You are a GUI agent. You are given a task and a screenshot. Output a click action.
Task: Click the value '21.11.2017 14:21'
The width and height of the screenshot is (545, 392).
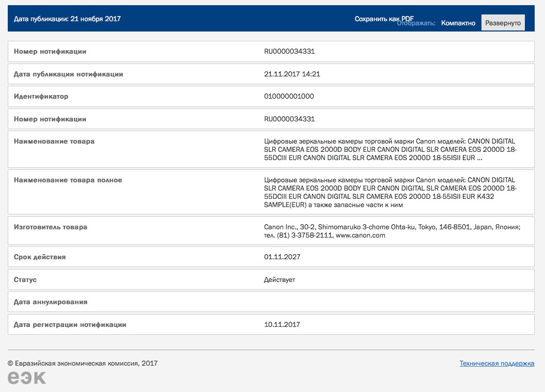(292, 74)
